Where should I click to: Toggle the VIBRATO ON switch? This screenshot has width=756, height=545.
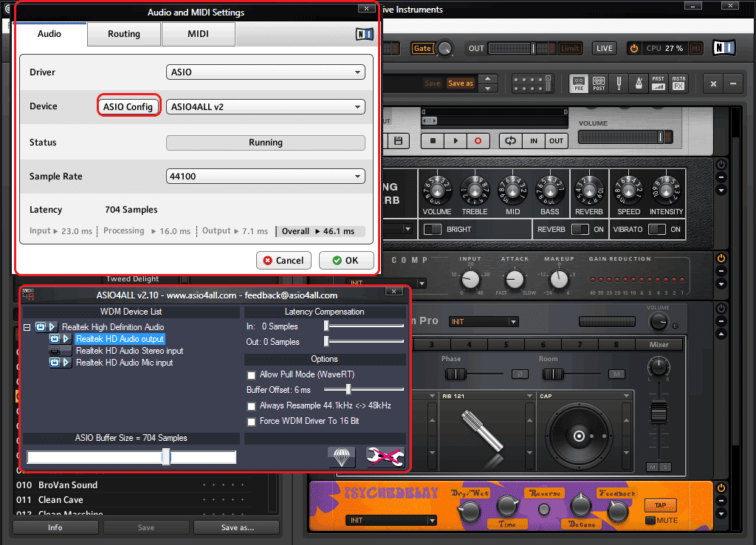656,230
